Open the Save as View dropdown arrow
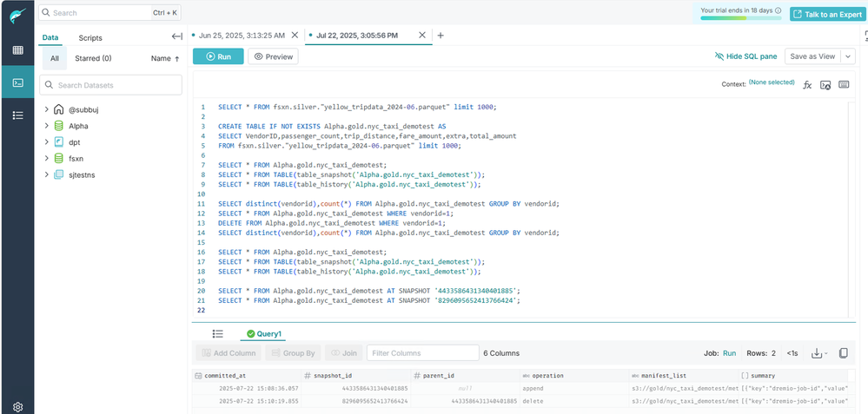The height and width of the screenshot is (414, 868). [x=848, y=56]
